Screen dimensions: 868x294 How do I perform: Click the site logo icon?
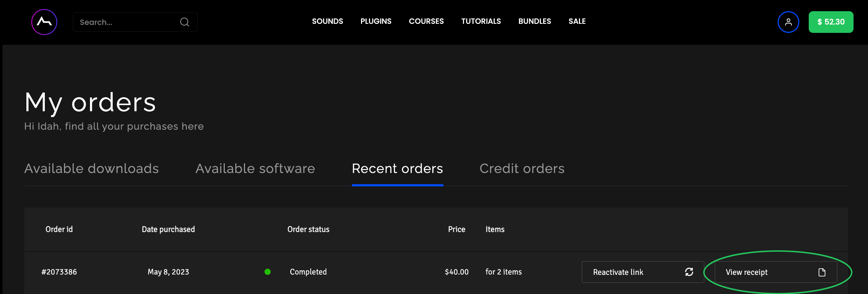click(44, 22)
